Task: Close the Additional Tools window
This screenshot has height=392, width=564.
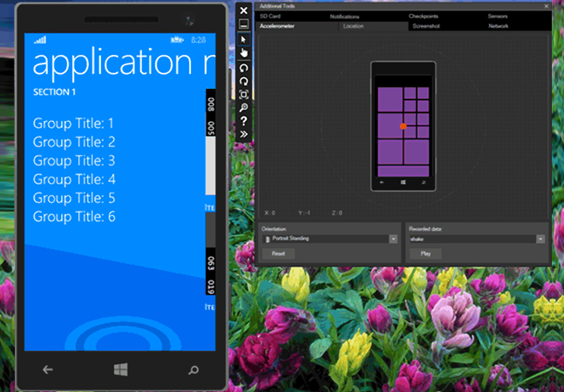Action: [547, 6]
